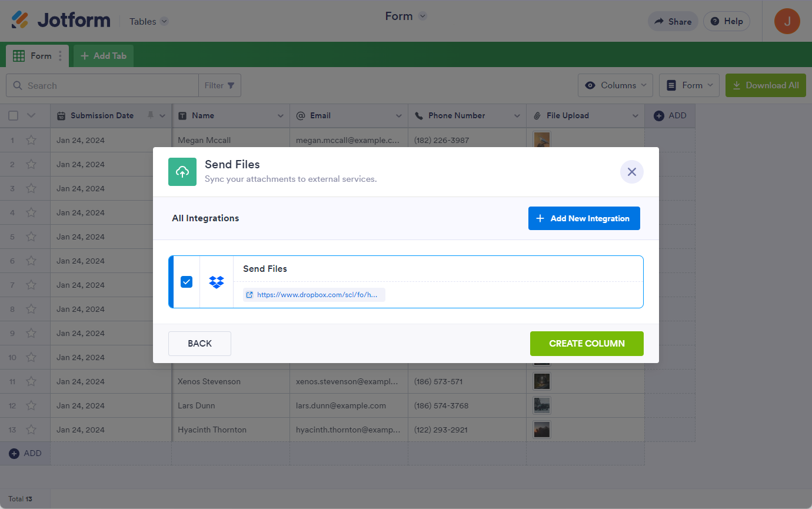Expand the Email column menu
The height and width of the screenshot is (509, 812).
pyautogui.click(x=398, y=116)
